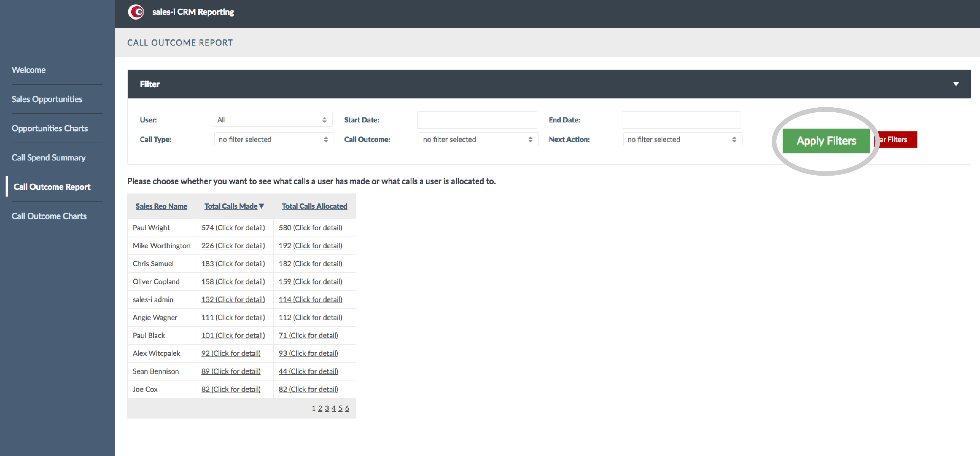This screenshot has height=456, width=980.
Task: Click the name Paul Wright in table
Action: click(151, 228)
